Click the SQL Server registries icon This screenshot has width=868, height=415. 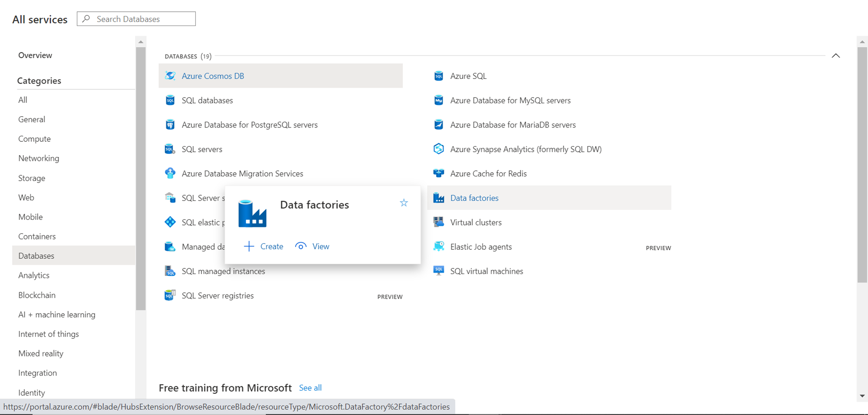tap(170, 295)
